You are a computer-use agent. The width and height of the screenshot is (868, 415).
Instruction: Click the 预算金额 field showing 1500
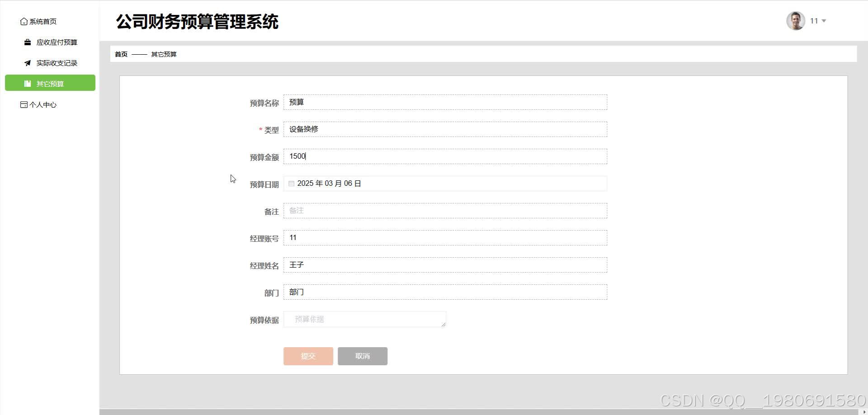tap(444, 156)
